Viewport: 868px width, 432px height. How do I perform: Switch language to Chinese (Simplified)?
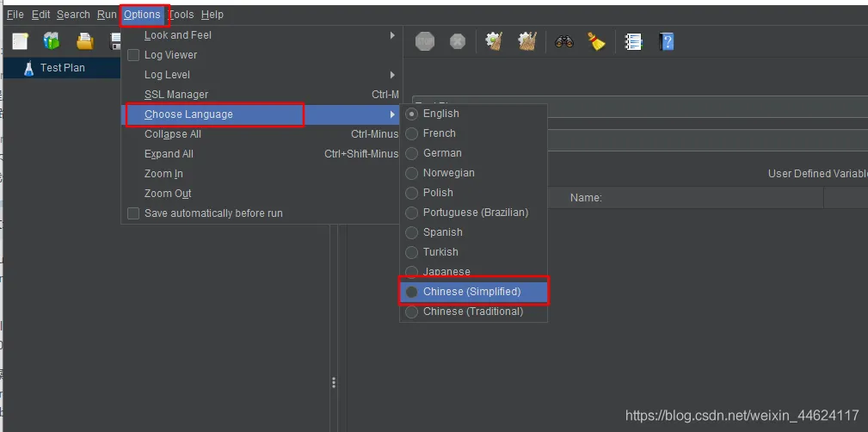tap(473, 292)
